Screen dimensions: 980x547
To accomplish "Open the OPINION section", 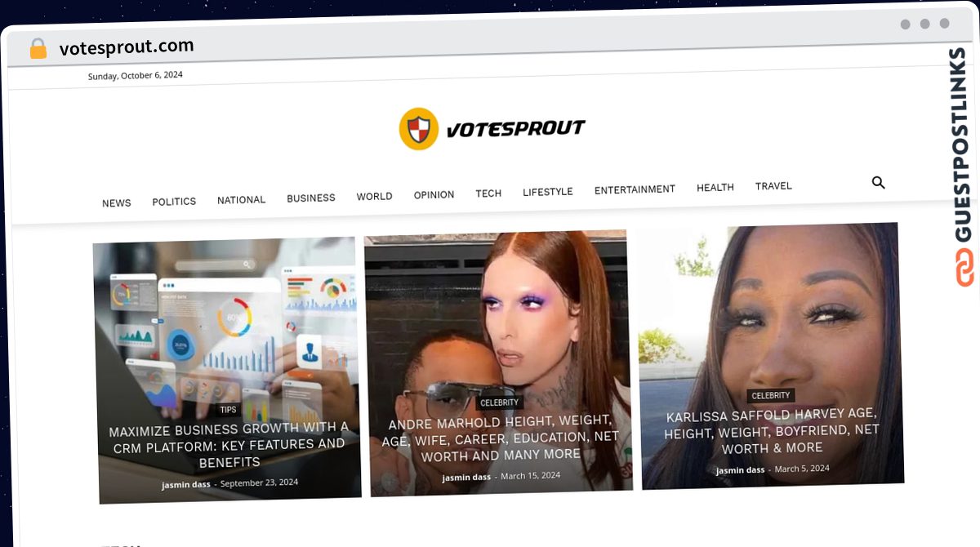I will (434, 195).
